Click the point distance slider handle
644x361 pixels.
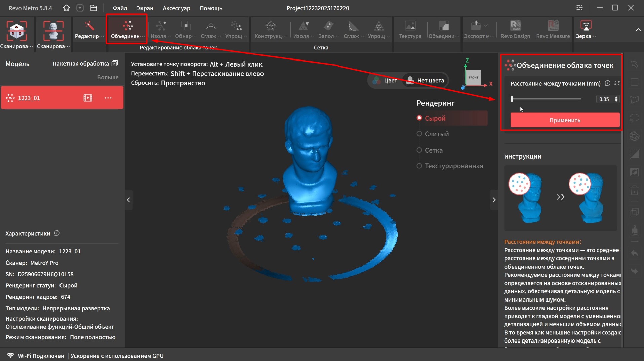[x=512, y=99]
